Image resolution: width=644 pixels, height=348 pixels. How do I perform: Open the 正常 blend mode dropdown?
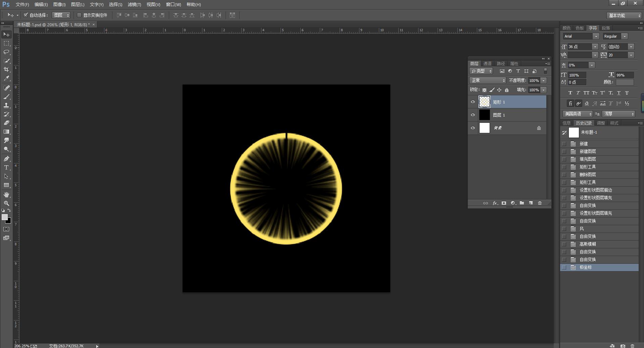coord(487,81)
